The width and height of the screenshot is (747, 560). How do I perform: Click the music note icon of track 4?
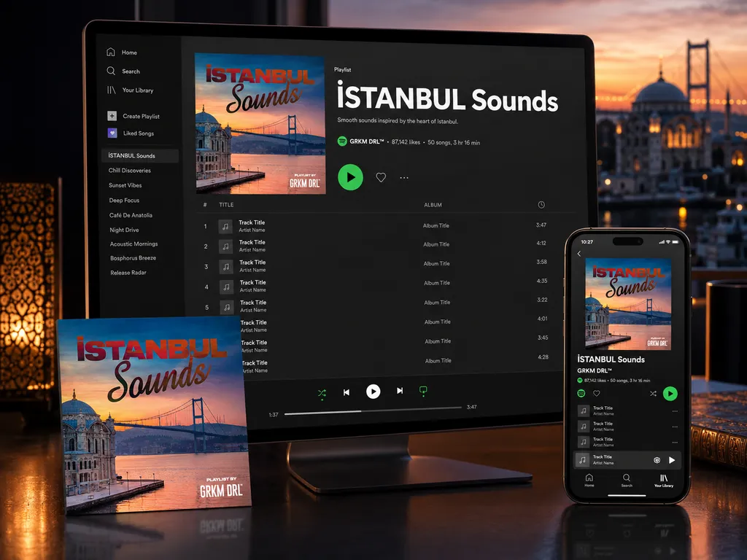227,287
